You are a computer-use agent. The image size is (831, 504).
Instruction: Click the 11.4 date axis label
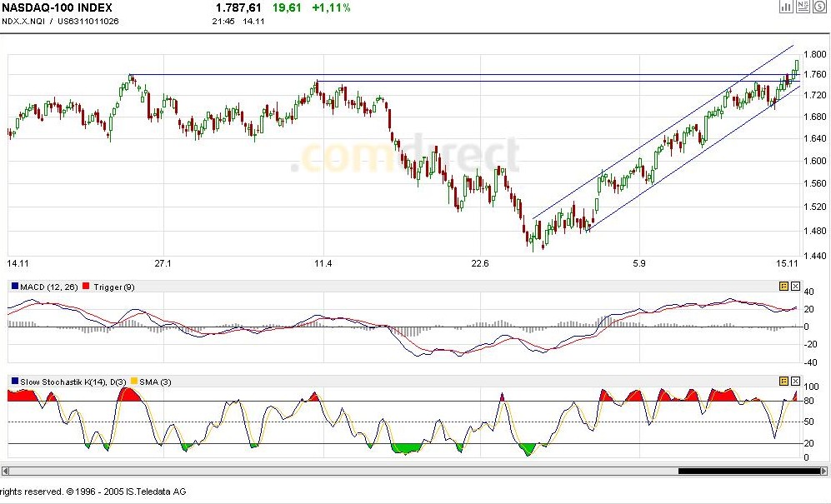(323, 263)
